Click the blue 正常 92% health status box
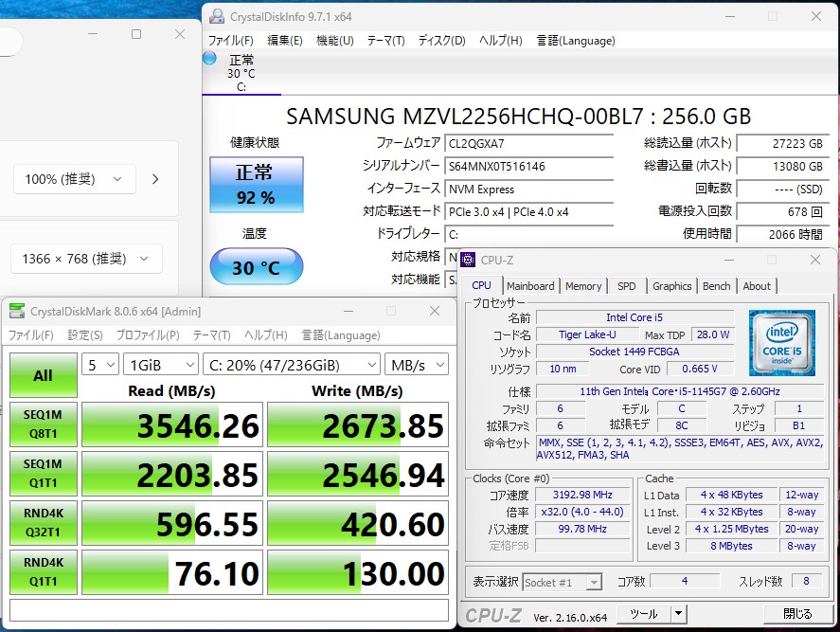The height and width of the screenshot is (632, 840). click(x=256, y=185)
